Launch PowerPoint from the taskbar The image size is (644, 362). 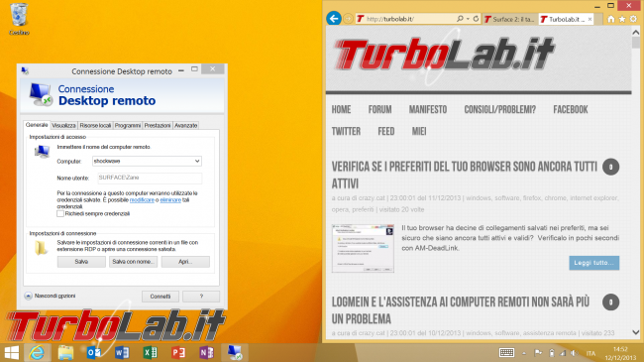[x=178, y=352]
